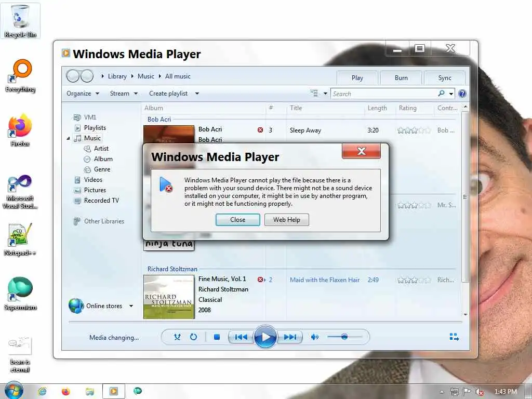Click the Music breadcrumb
Image resolution: width=532 pixels, height=399 pixels.
[x=146, y=76]
